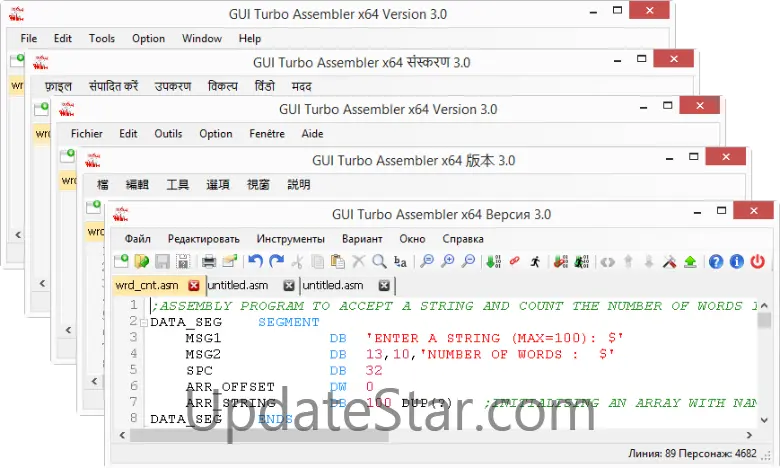Open the 視窗 menu in Chinese window

(x=258, y=185)
